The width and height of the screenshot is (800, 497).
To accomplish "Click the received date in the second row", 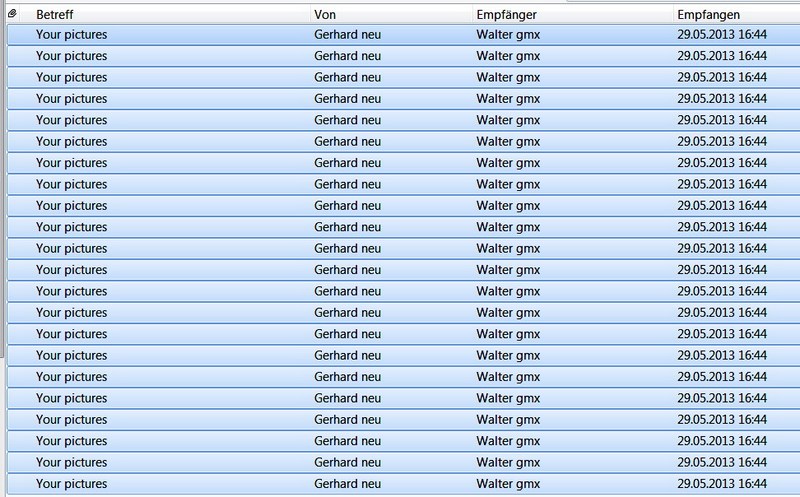I will (x=721, y=56).
